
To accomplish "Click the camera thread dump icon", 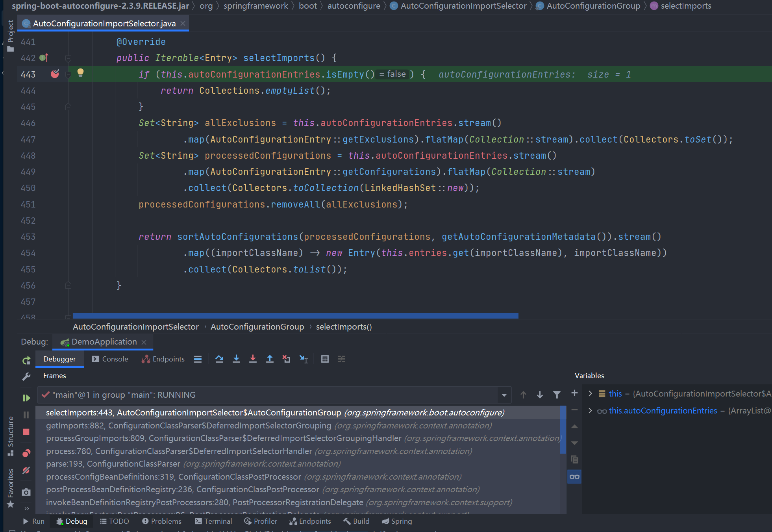I will 26,492.
